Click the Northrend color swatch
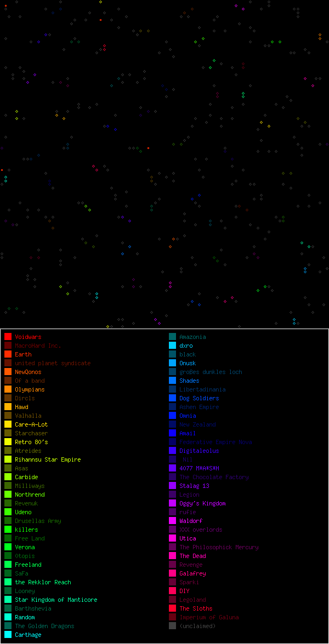The width and height of the screenshot is (329, 644). pos(8,495)
